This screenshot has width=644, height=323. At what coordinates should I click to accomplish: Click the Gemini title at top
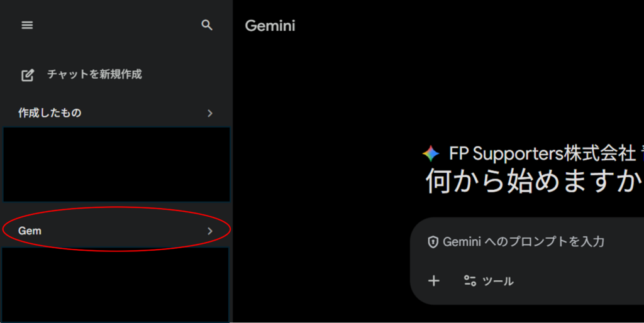(x=270, y=26)
